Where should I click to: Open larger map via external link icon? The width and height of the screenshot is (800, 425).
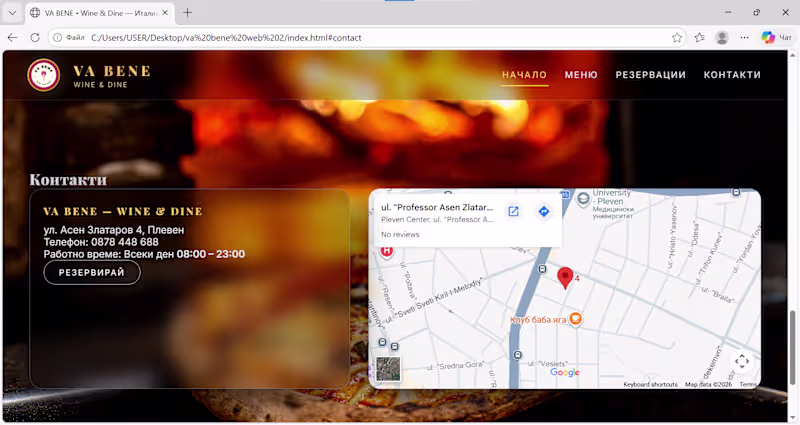click(513, 211)
